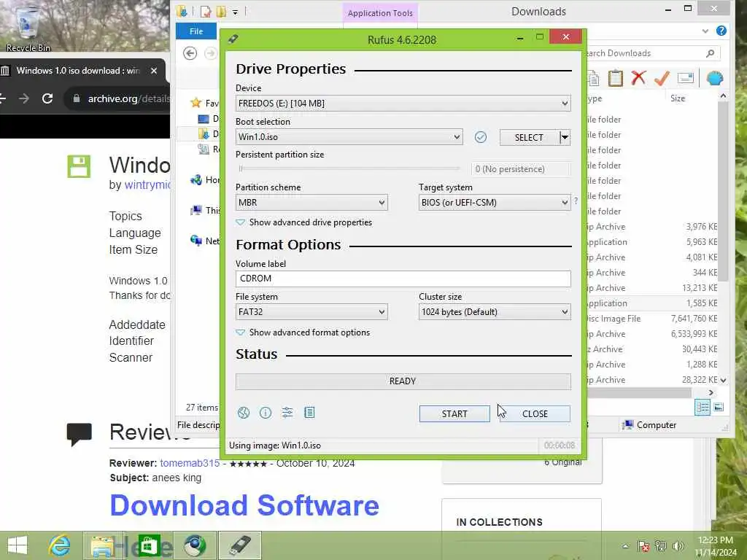
Task: Click browser forward arrow
Action: point(24,98)
